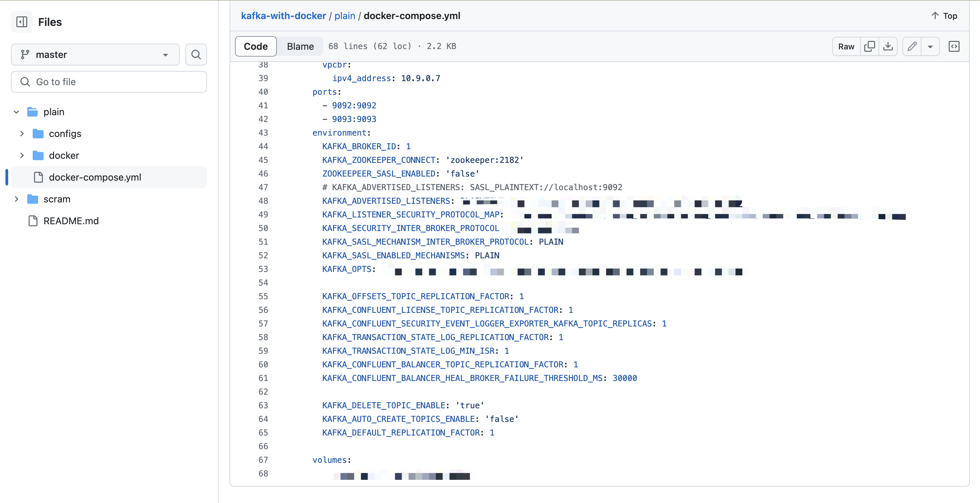The height and width of the screenshot is (503, 980).
Task: Search files with the magnifier button
Action: coord(196,55)
